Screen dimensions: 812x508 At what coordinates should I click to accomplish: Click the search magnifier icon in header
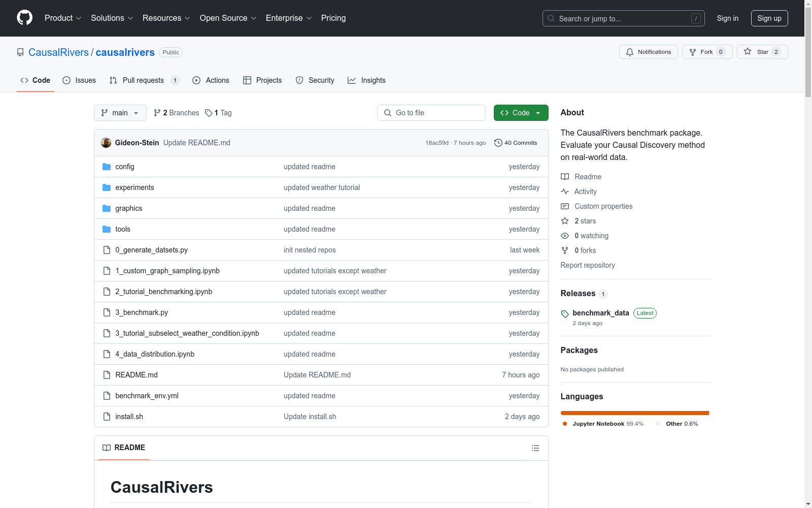(551, 18)
